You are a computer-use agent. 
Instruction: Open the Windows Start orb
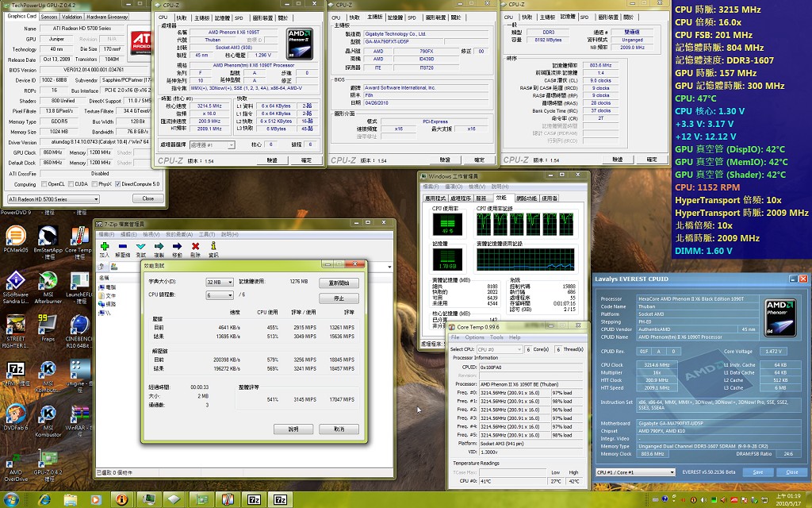click(10, 499)
